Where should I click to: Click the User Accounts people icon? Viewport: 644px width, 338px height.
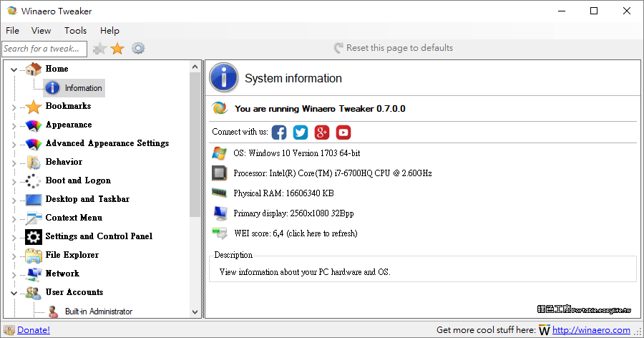33,293
